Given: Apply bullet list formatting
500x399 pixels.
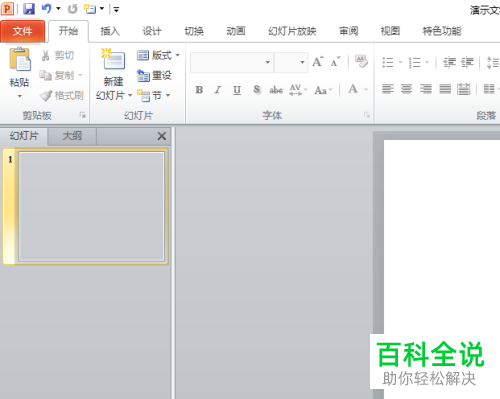Looking at the screenshot, I should click(388, 62).
